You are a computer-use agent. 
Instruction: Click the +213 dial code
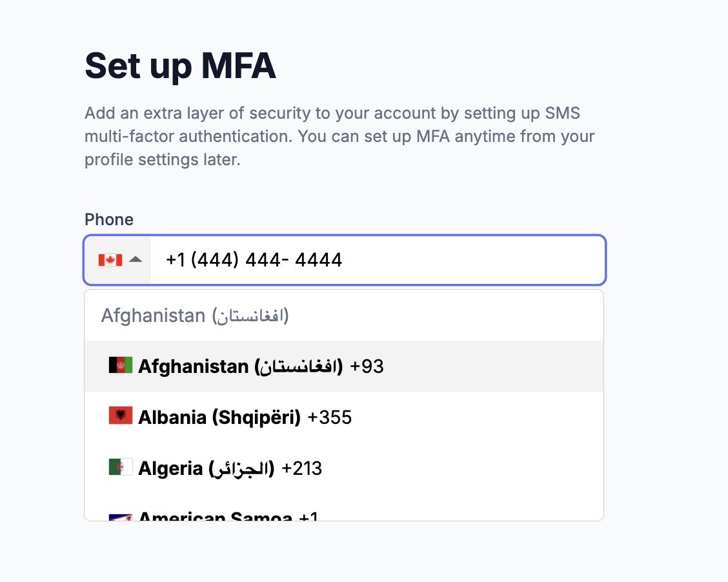click(302, 468)
